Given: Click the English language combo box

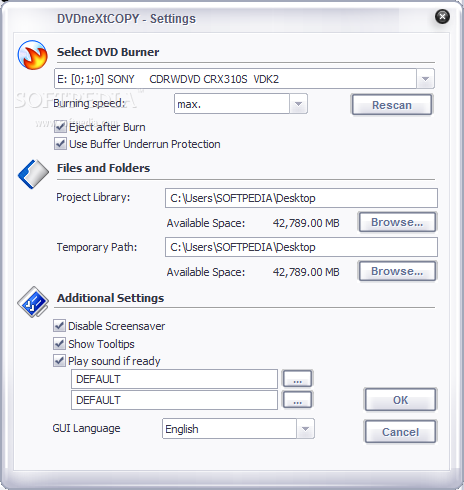Looking at the screenshot, I should pos(238,429).
